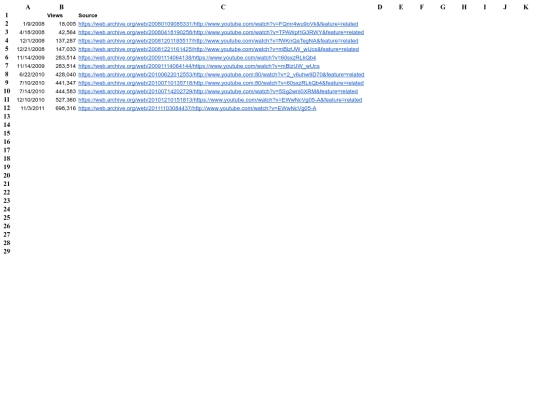Select row 16 header
The width and height of the screenshot is (540, 405).
(x=7, y=142)
